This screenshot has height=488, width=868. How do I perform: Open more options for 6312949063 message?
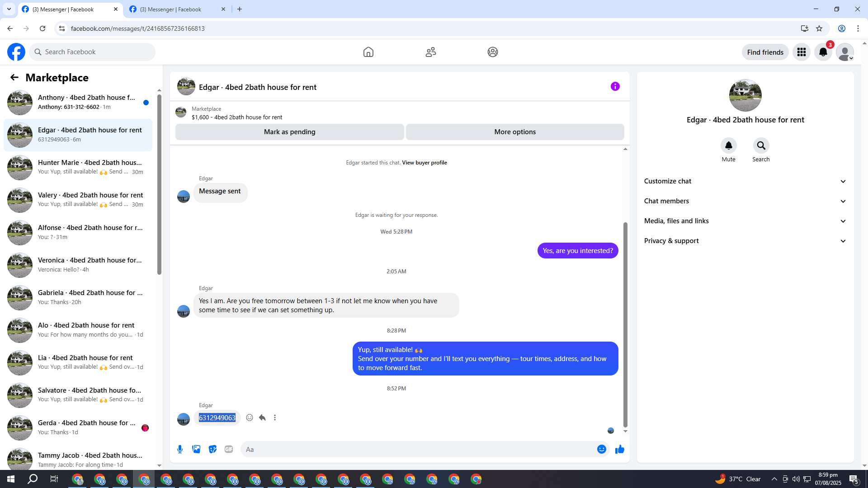tap(275, 418)
